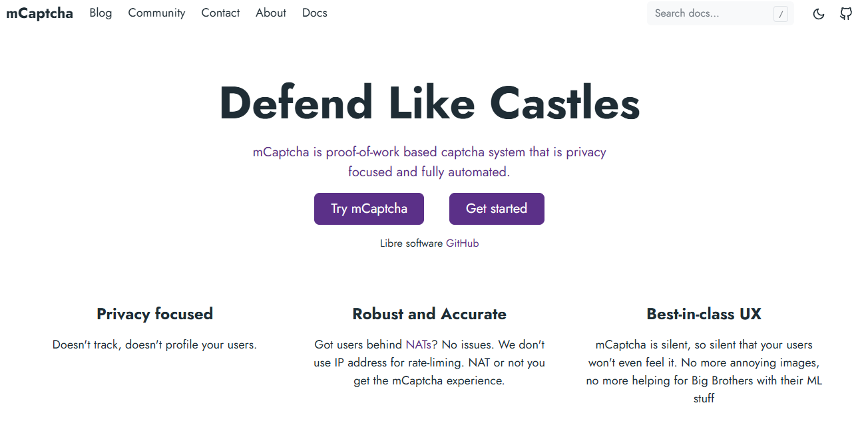868x427 pixels.
Task: Click the mCaptcha link in the tagline
Action: pos(281,152)
